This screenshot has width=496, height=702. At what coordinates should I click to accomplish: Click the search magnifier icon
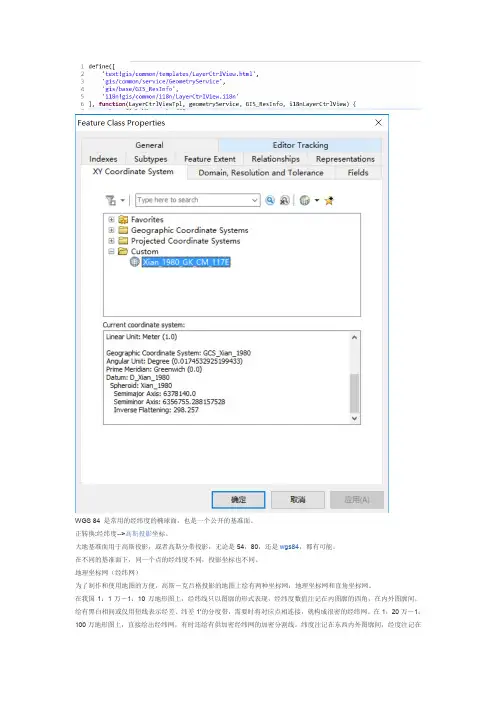point(270,200)
